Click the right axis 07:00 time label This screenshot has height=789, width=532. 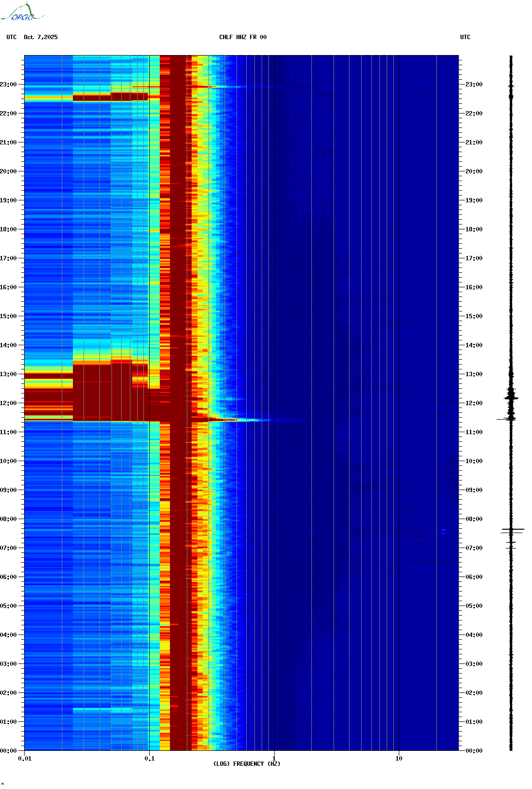pyautogui.click(x=474, y=548)
